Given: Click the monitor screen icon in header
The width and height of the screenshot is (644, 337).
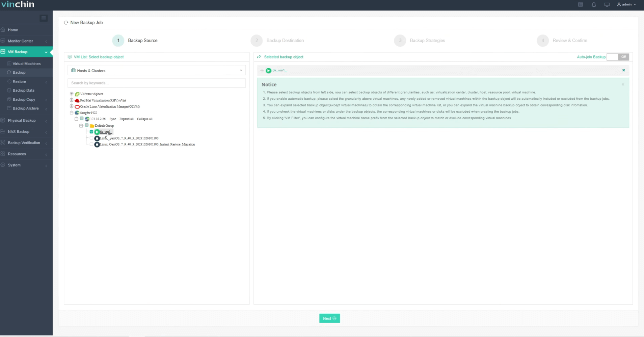Looking at the screenshot, I should click(607, 5).
